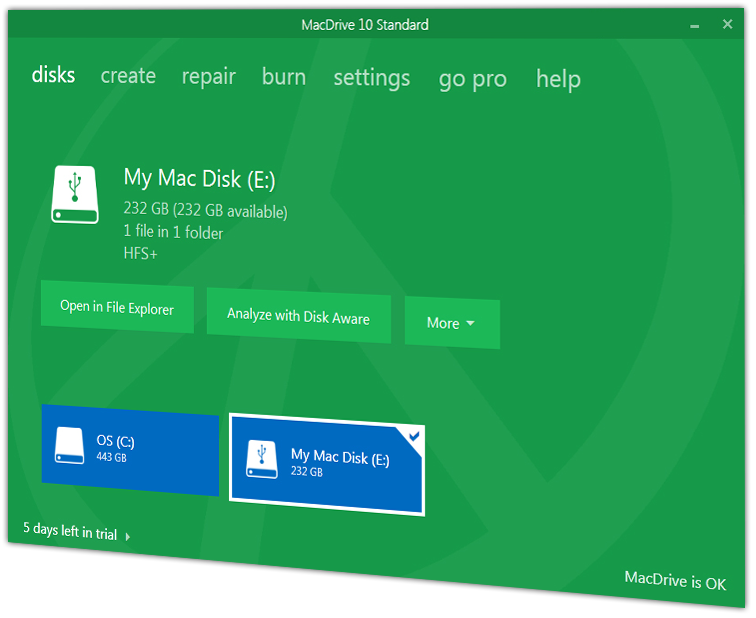Click the My Mac Disk (E:) heading
Viewport: 756px width, 618px height.
[x=200, y=179]
